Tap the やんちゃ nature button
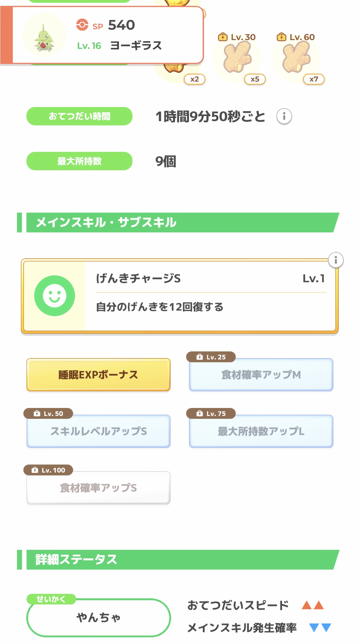The height and width of the screenshot is (644, 359). [98, 618]
